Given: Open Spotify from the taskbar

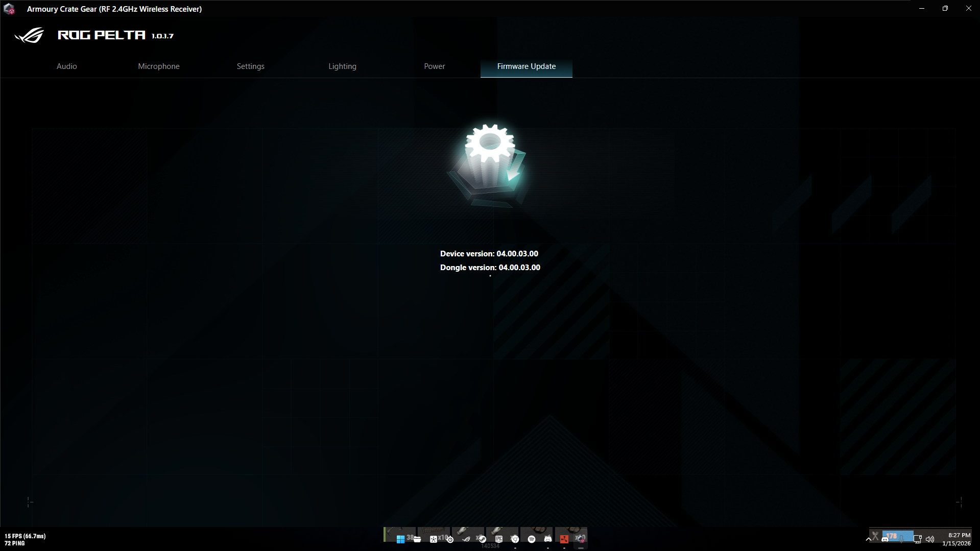Looking at the screenshot, I should [532, 539].
